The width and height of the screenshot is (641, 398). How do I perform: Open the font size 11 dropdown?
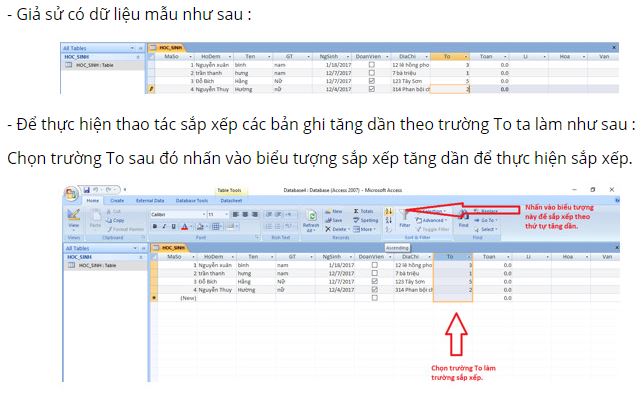(x=226, y=214)
